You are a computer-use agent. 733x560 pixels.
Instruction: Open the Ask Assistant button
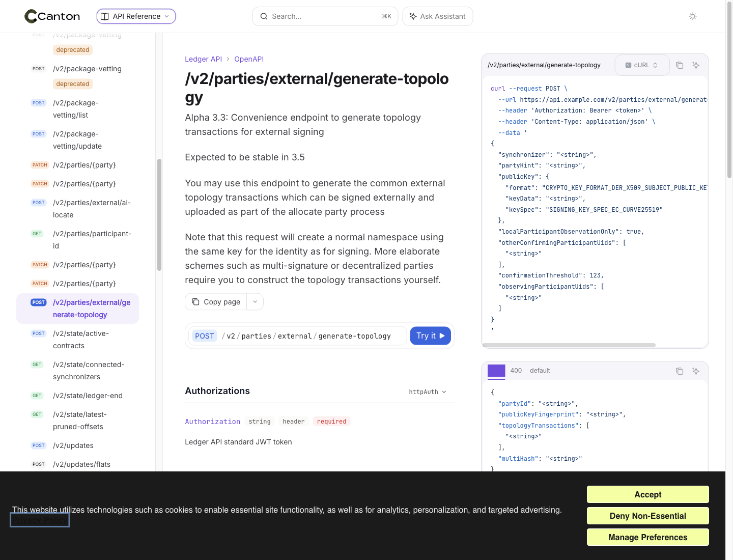438,16
